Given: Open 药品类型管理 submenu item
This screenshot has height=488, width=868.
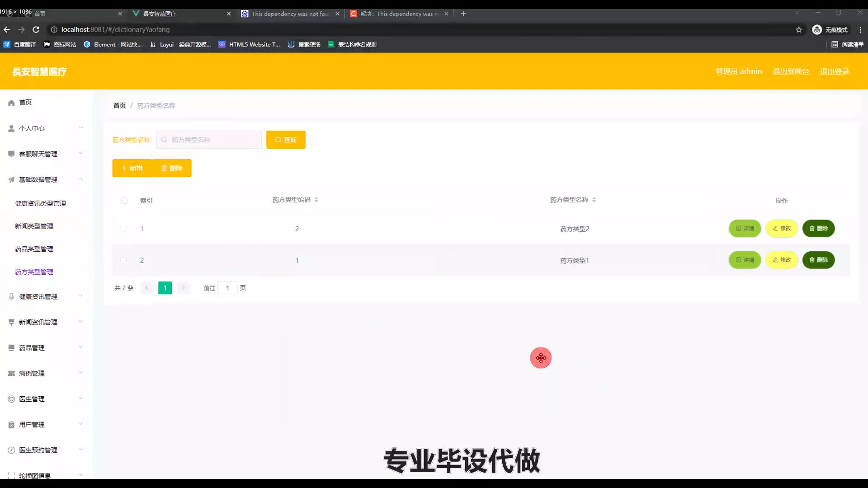Looking at the screenshot, I should pos(34,249).
